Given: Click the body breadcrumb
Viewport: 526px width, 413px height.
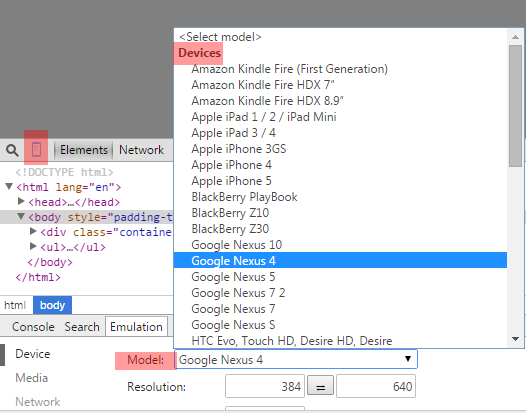Looking at the screenshot, I should point(52,305).
